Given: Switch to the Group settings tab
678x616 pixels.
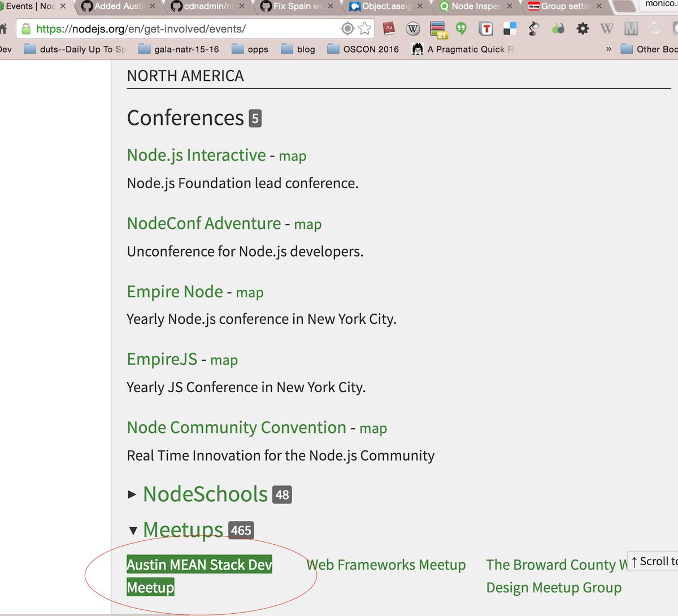Looking at the screenshot, I should point(565,6).
